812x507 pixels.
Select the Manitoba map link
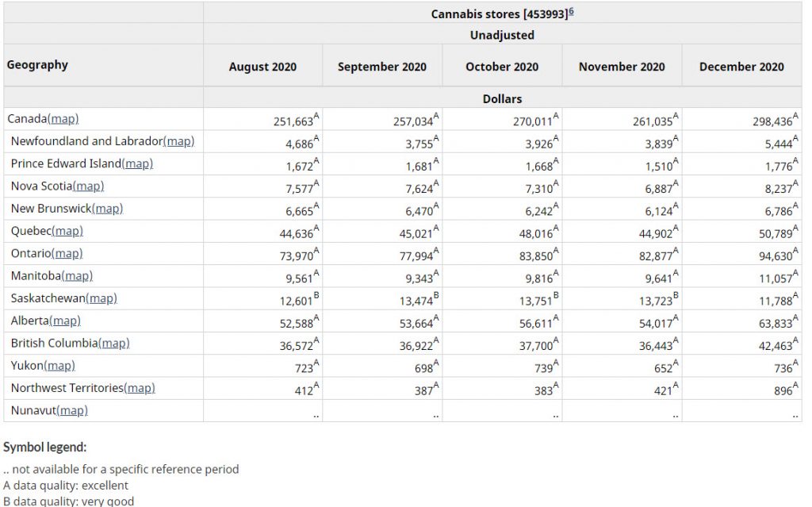click(77, 276)
